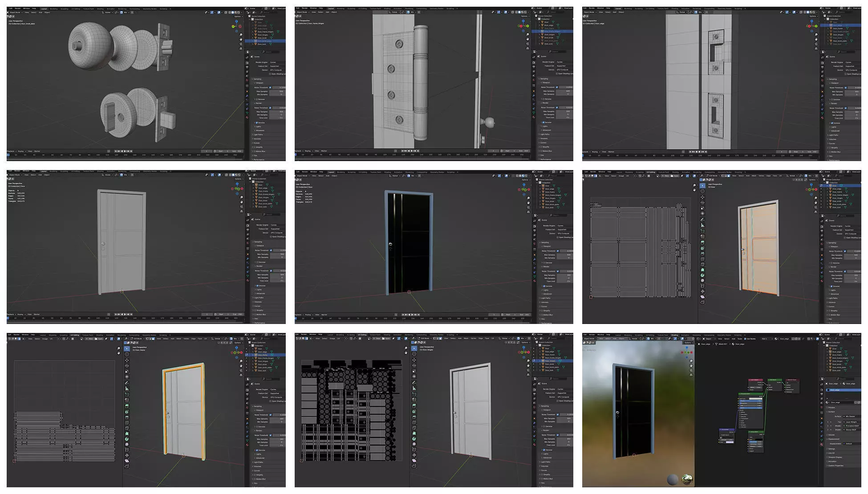In hinges UV screenshot, select the Rotate tool
The height and width of the screenshot is (494, 868).
click(414, 365)
